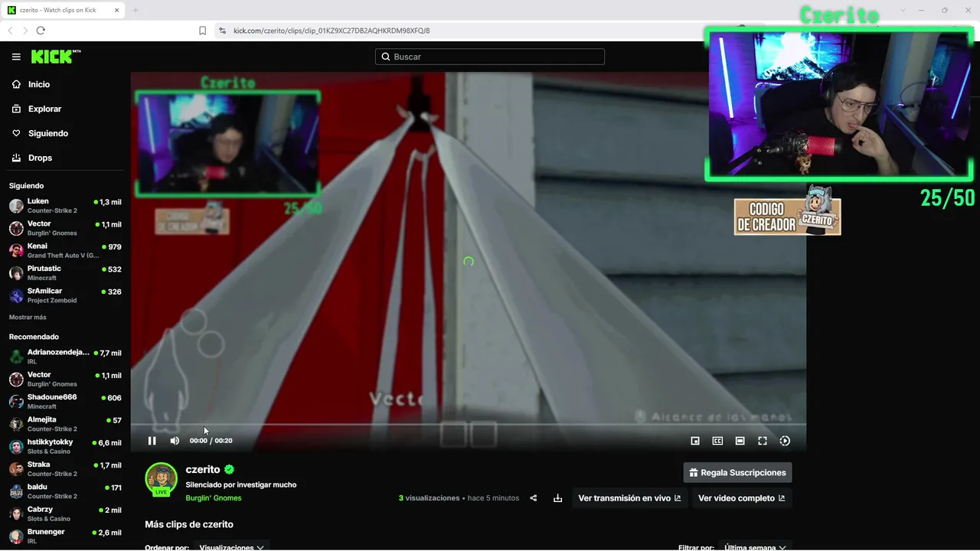Open Shadoune666's channel avatar
The image size is (980, 551).
point(16,402)
